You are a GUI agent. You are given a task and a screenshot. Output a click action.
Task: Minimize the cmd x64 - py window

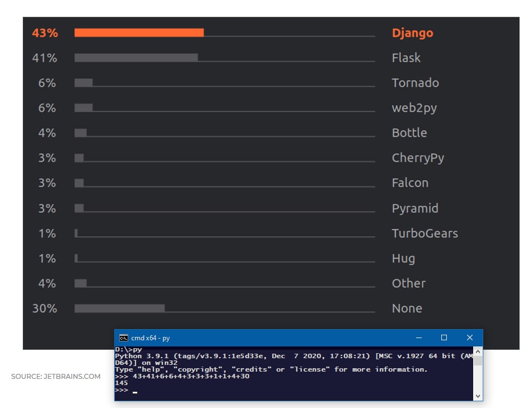pos(419,337)
